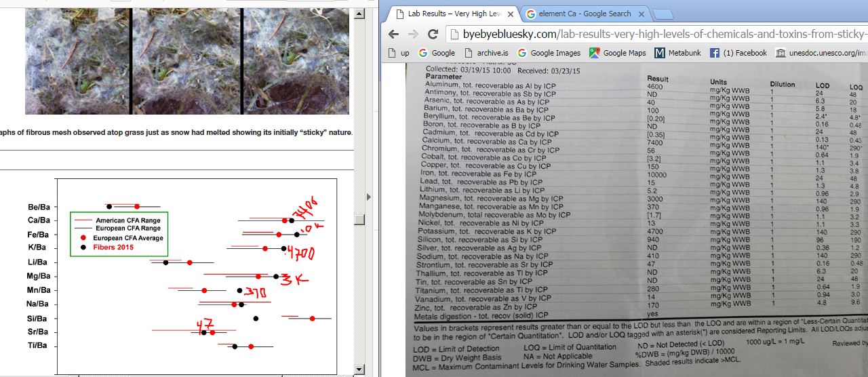Click the left document's scrollbar thumb
The image size is (868, 377).
pos(360,220)
